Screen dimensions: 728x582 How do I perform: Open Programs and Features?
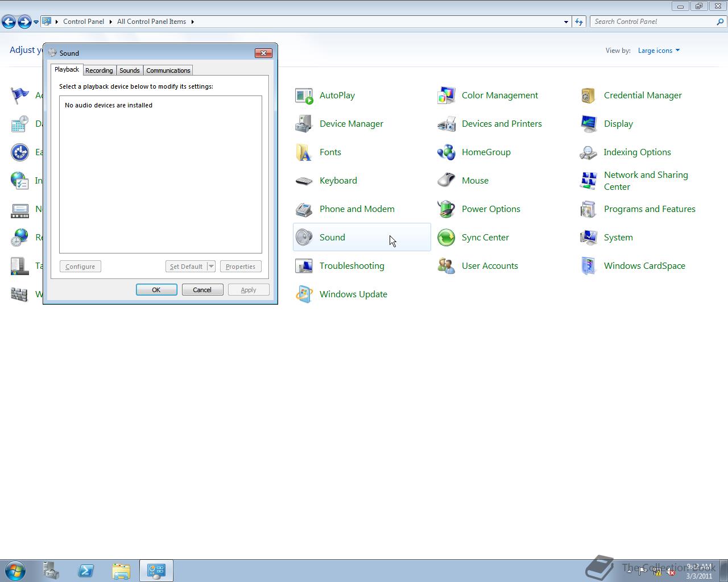pos(649,209)
